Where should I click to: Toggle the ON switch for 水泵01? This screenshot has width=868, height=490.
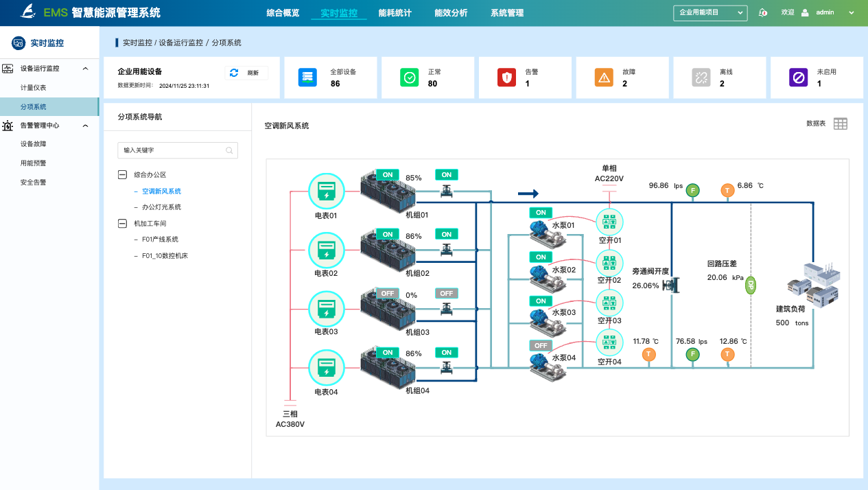point(541,213)
